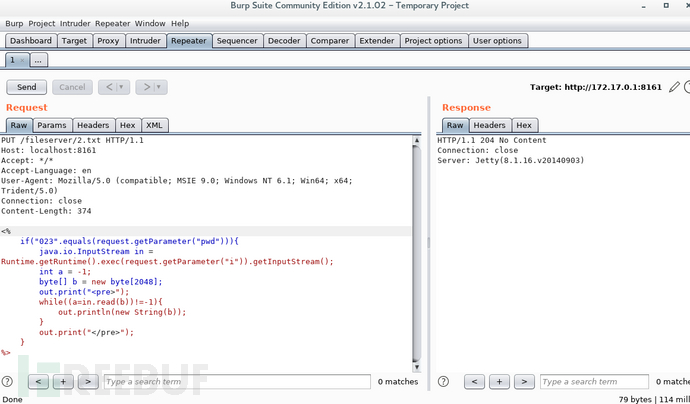Screen dimensions: 690x404
Task: Select the response Raw tab
Action: click(455, 125)
